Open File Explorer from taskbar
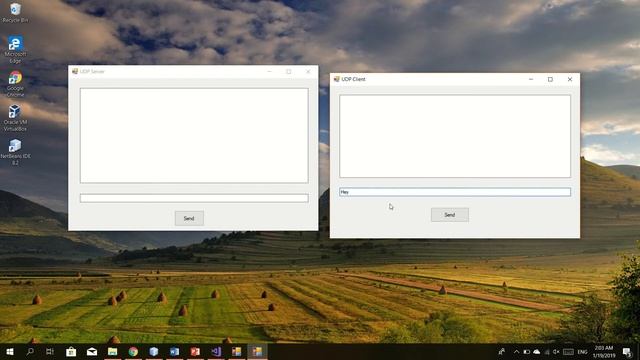 coord(113,351)
